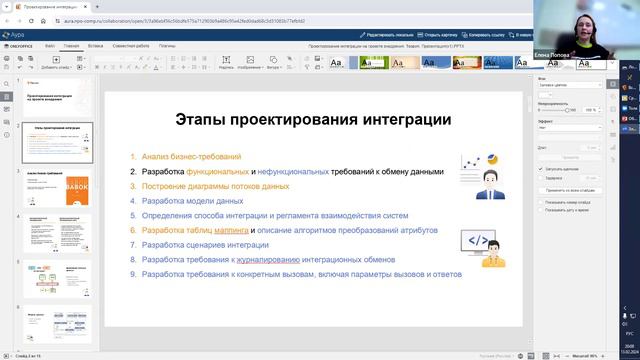Viewport: 640px width, 360px height.
Task: Click the Фигура insert shape icon
Action: (273, 60)
